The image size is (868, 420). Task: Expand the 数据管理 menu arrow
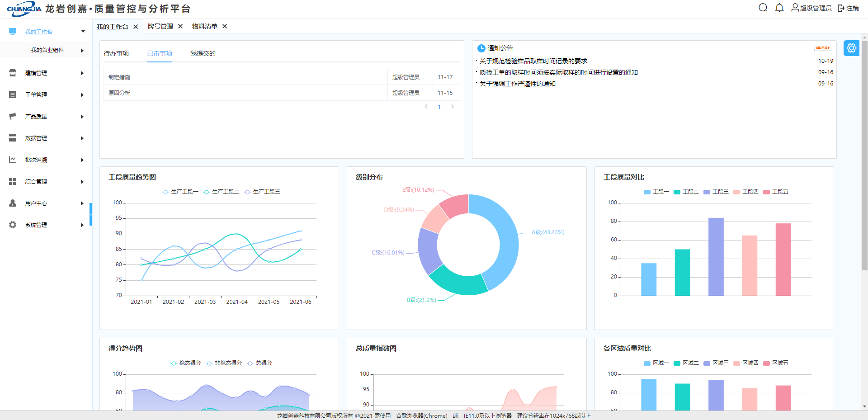tap(82, 138)
